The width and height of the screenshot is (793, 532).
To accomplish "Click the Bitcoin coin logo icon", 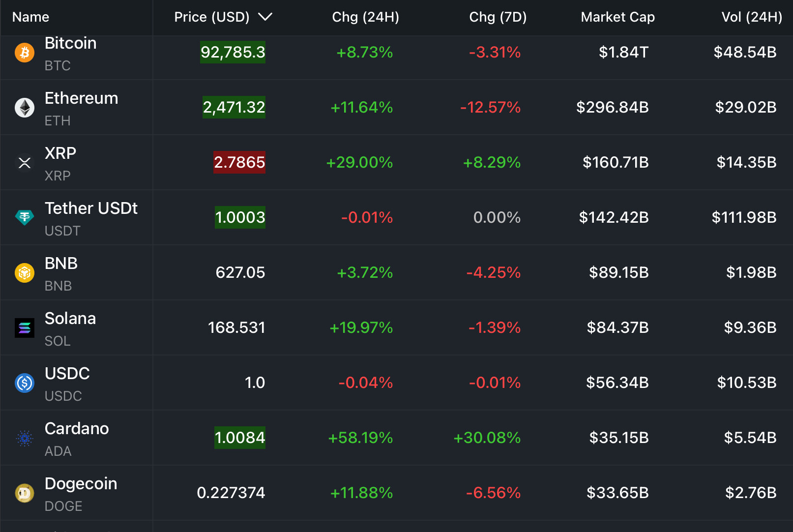I will click(x=25, y=53).
